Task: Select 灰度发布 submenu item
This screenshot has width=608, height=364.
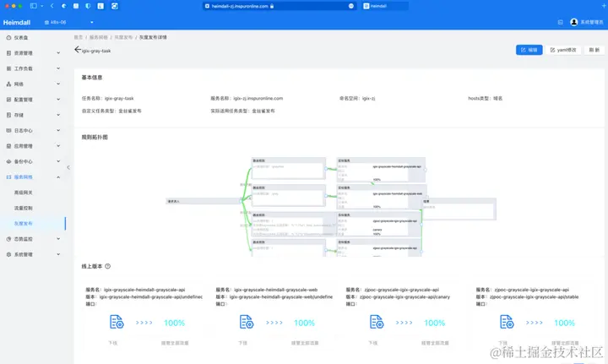Action: click(x=24, y=224)
